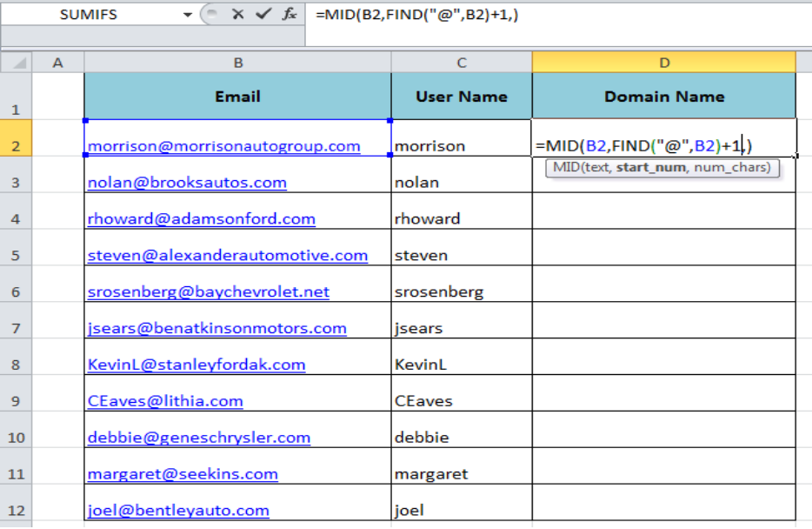Select column D header
The height and width of the screenshot is (529, 812).
(x=663, y=63)
